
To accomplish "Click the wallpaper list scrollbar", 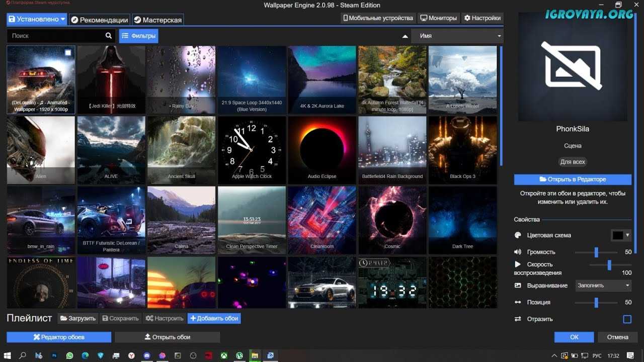I will [x=501, y=106].
